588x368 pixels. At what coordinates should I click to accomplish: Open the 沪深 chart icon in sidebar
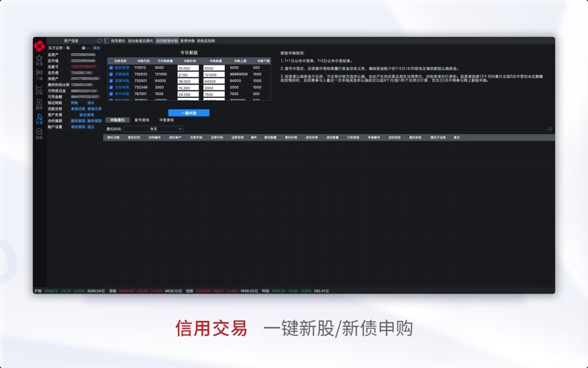(x=40, y=89)
